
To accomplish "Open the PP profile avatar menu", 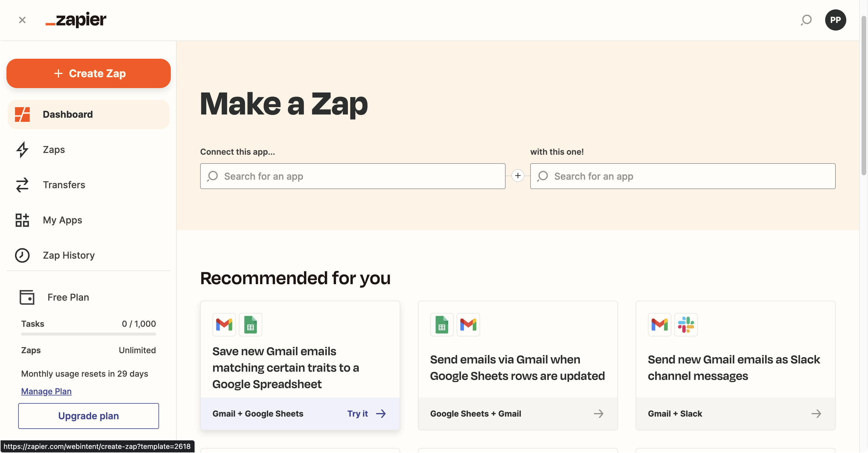I will pyautogui.click(x=835, y=20).
